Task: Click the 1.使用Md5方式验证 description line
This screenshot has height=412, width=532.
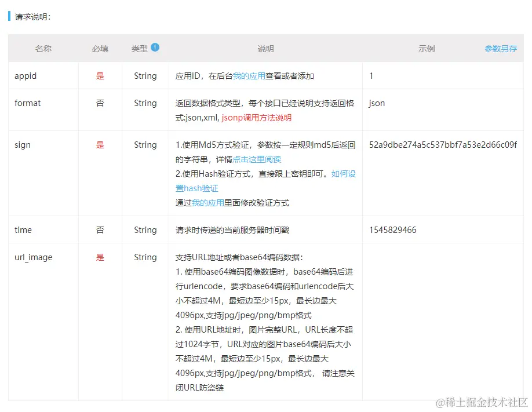Action: coord(265,145)
